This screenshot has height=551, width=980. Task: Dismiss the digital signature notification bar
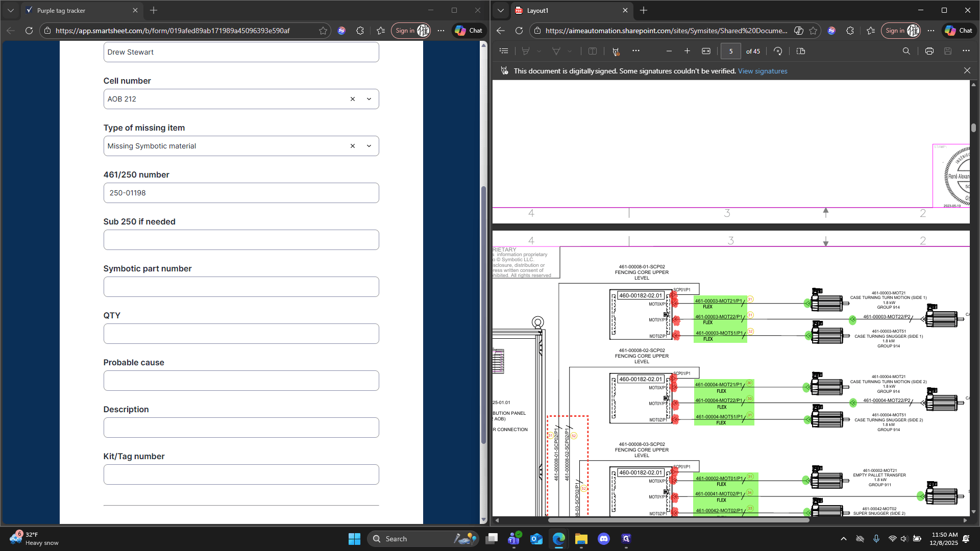click(x=967, y=71)
